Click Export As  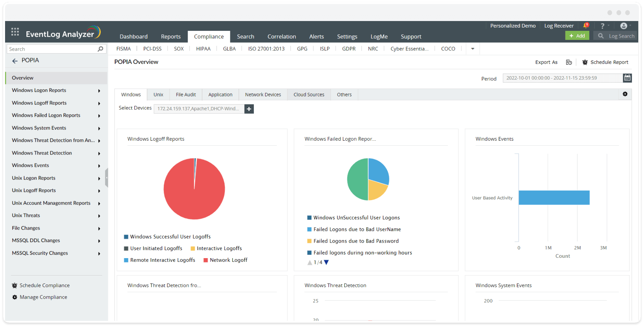coord(546,62)
